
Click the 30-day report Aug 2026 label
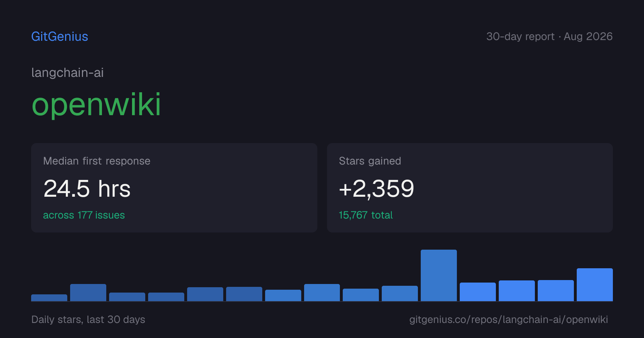[549, 36]
